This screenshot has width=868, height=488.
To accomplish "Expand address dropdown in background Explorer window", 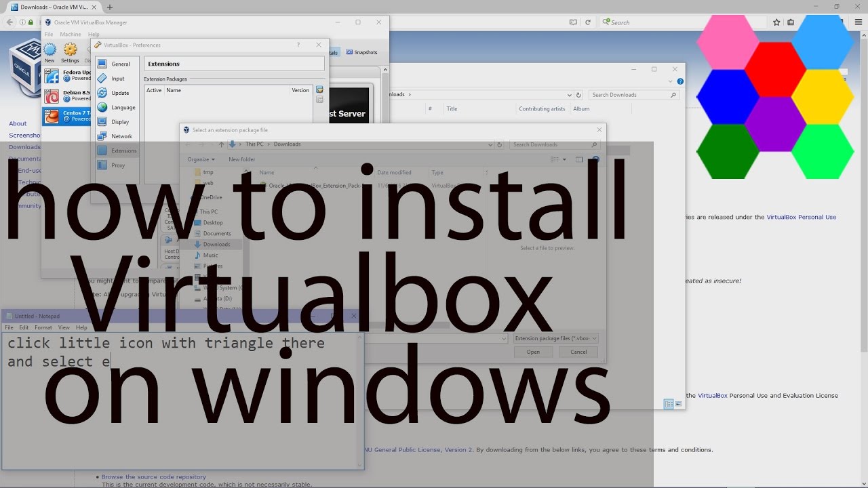I will click(x=570, y=95).
